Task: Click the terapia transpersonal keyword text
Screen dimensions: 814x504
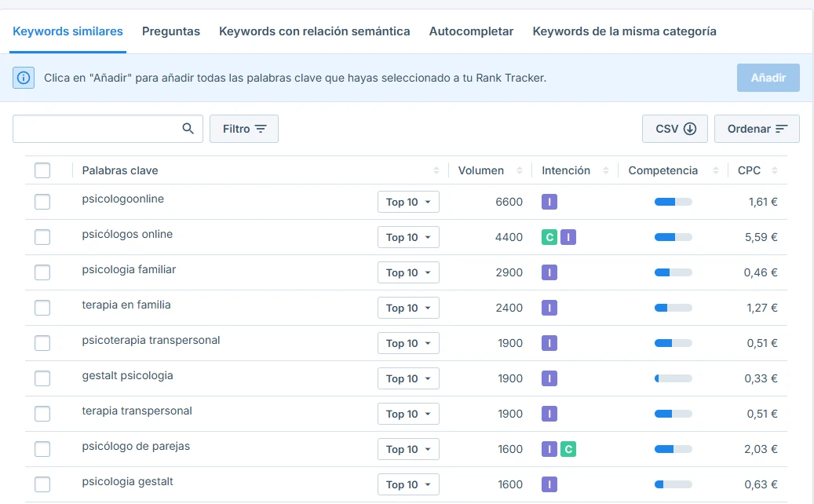Action: tap(137, 411)
